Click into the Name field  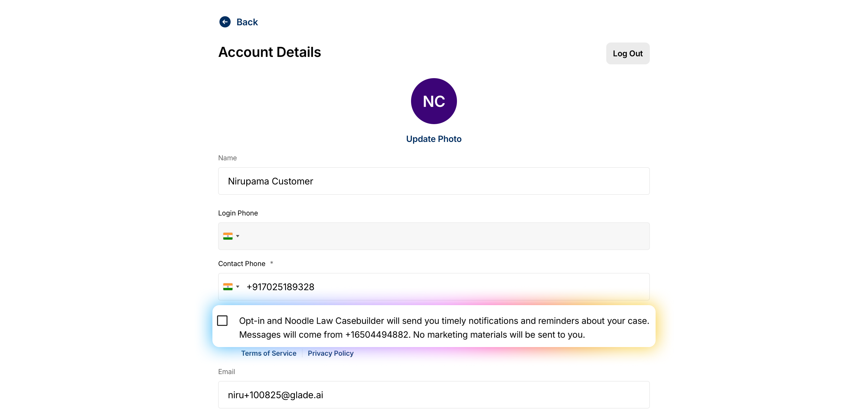[434, 181]
